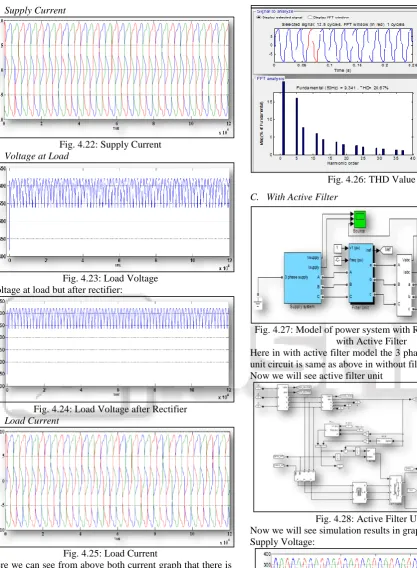This screenshot has height=568, width=417.
Task: Click the 'Fig. 4.26: THD Value' caption
Action: 371,179
